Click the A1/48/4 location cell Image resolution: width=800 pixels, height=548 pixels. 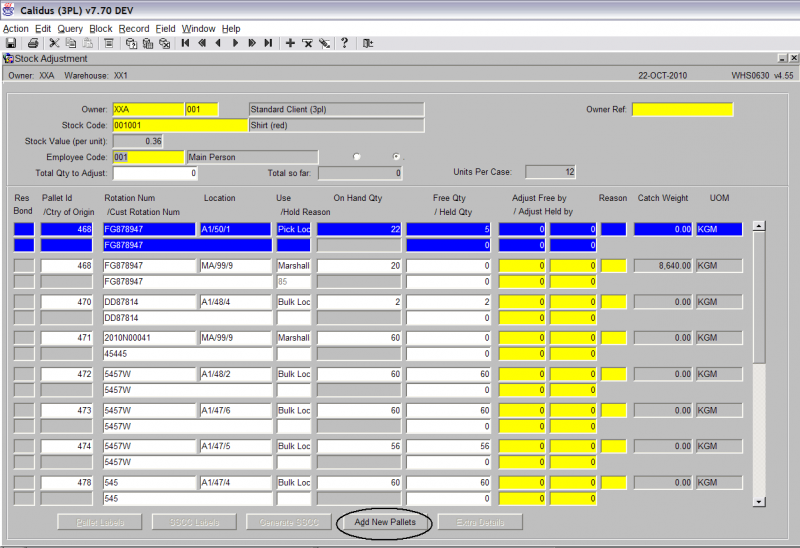point(235,302)
